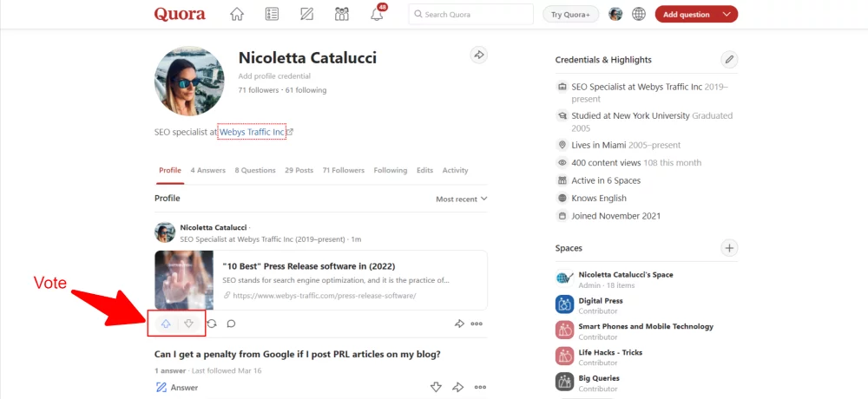
Task: Switch to the 8 Questions tab
Action: [255, 171]
